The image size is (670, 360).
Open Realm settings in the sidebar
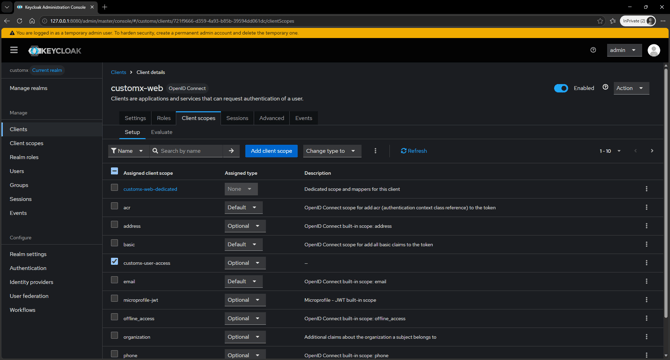pyautogui.click(x=28, y=254)
